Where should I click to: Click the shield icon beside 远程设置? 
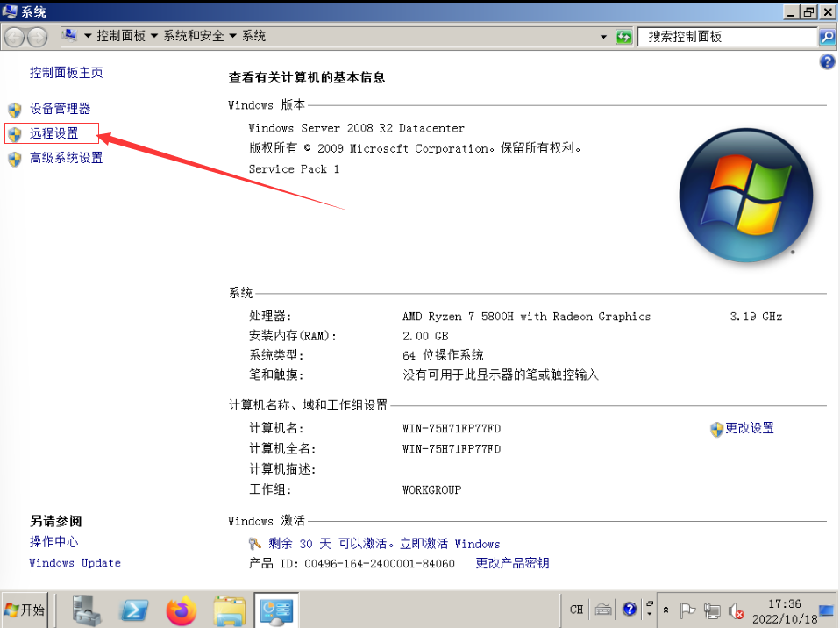(14, 134)
